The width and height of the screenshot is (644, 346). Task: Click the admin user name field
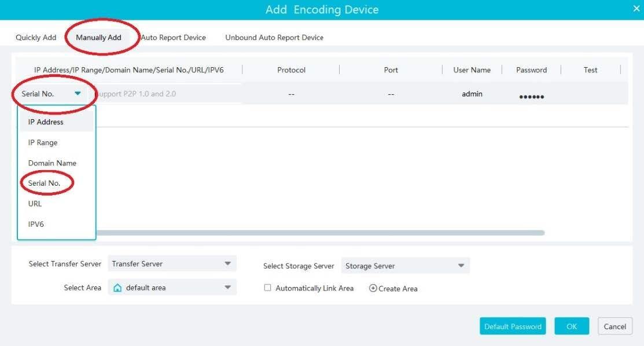point(472,94)
